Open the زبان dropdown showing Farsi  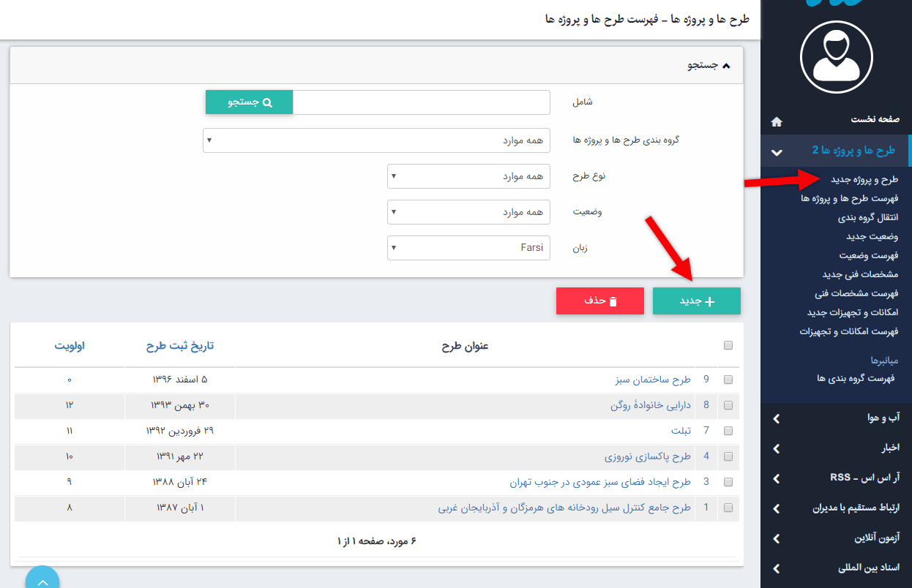(468, 248)
